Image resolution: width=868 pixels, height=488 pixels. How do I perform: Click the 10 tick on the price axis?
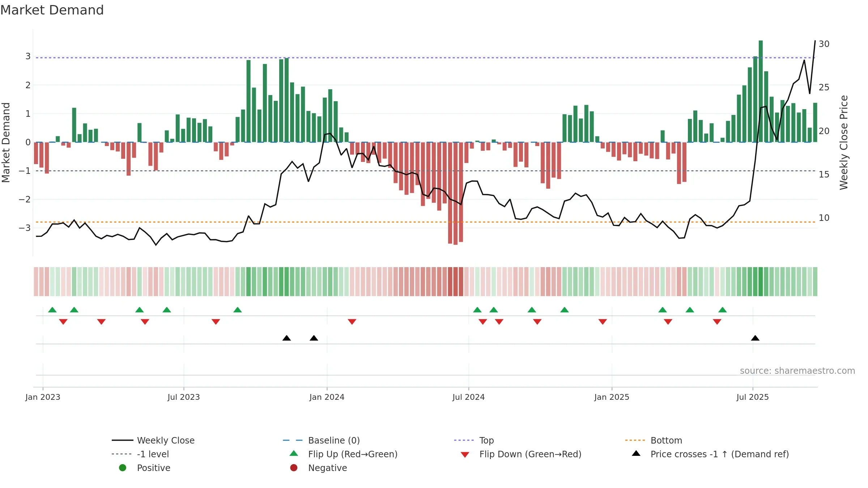(824, 218)
